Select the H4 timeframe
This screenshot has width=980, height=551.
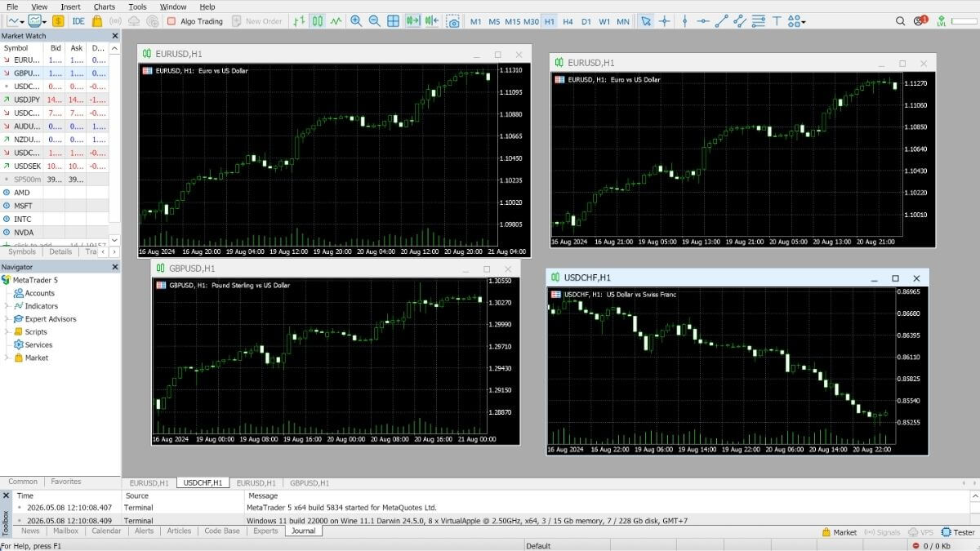coord(568,21)
